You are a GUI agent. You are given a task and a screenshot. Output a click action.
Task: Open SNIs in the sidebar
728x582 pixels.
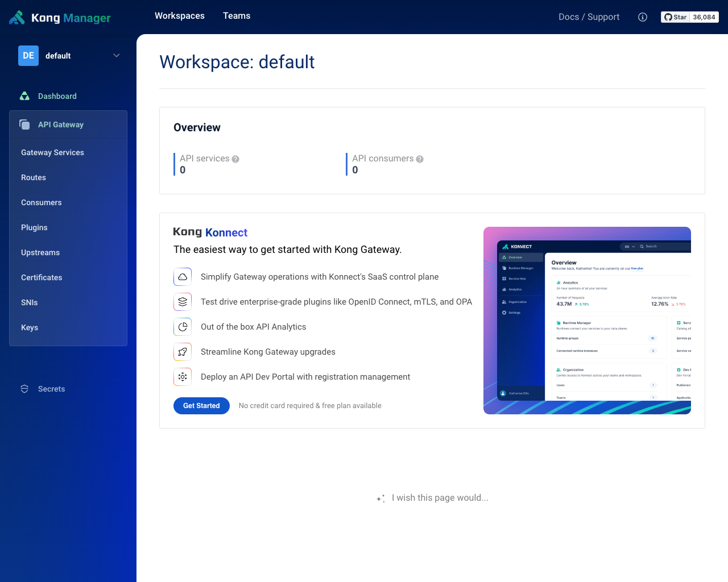[30, 302]
